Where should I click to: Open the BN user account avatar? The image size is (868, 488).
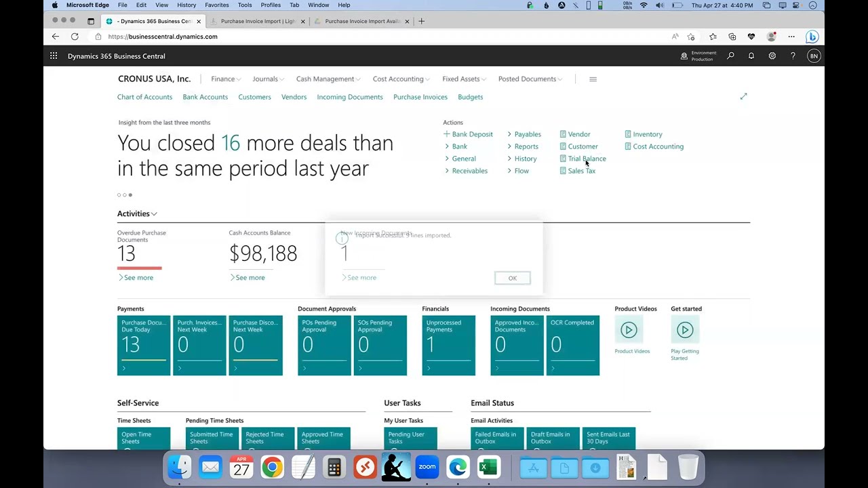(x=814, y=56)
